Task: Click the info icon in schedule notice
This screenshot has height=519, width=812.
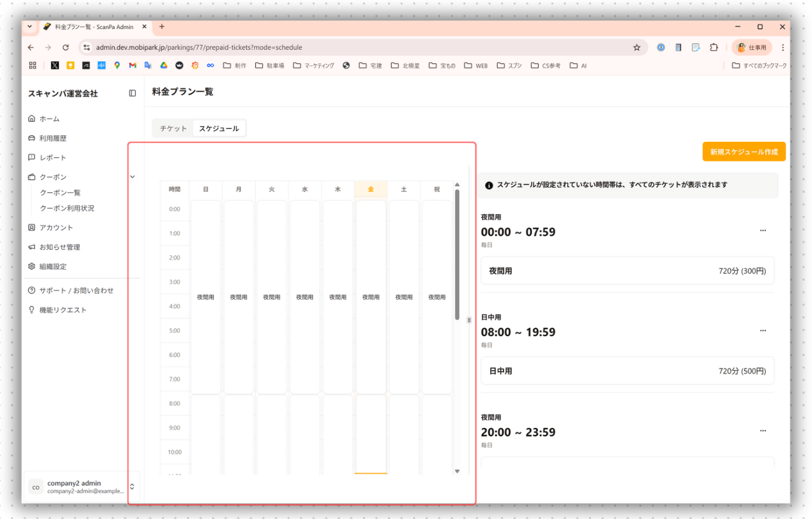Action: 489,185
